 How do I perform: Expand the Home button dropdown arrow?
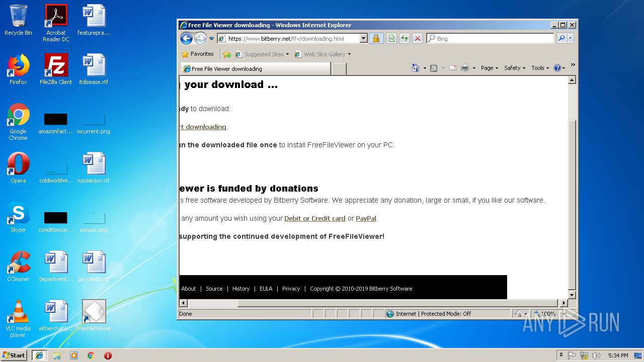click(425, 68)
